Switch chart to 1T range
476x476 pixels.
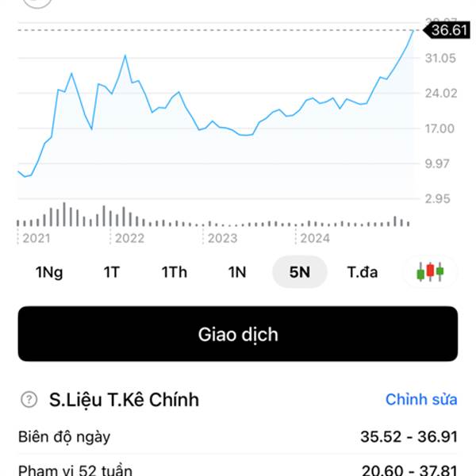pyautogui.click(x=111, y=272)
